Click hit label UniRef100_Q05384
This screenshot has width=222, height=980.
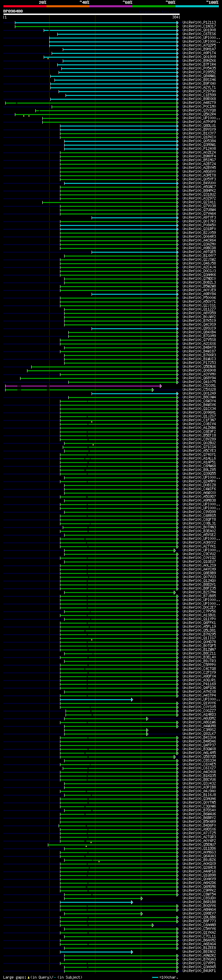(x=199, y=141)
